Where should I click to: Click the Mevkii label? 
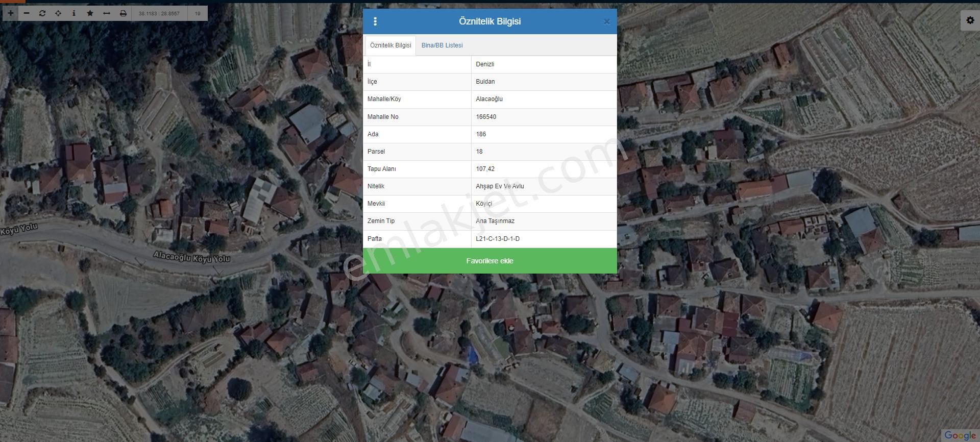(x=376, y=204)
